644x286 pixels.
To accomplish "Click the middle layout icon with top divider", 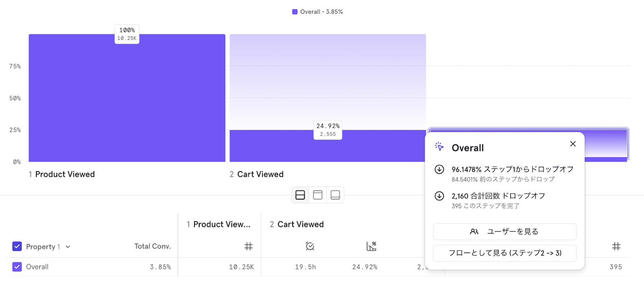I will (318, 195).
